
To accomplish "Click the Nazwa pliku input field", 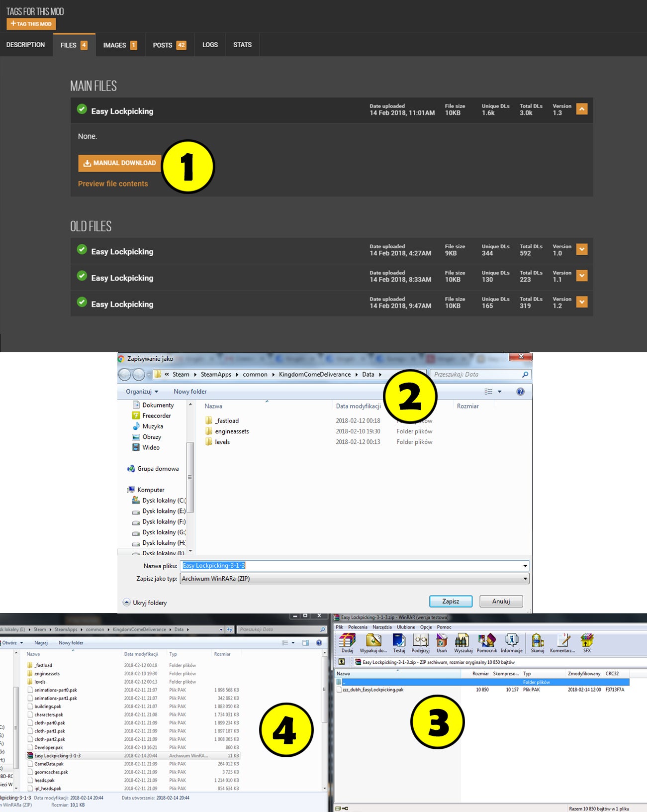I will [x=355, y=566].
